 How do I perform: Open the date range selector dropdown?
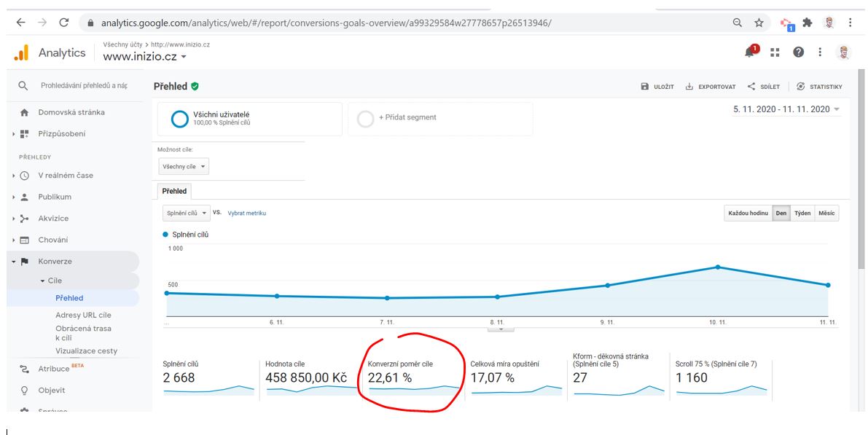coord(786,109)
